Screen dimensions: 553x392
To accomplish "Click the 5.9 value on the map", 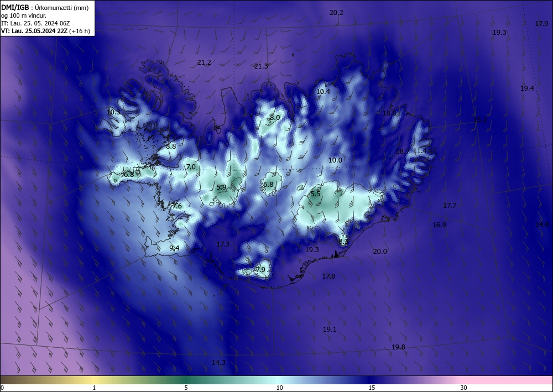I will (x=221, y=187).
